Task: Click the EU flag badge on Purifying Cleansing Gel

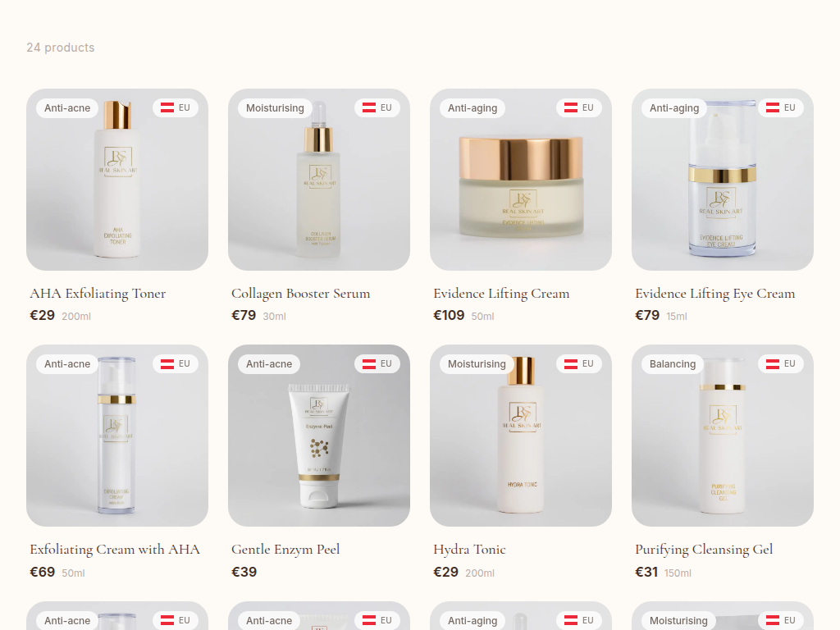Action: click(x=781, y=363)
